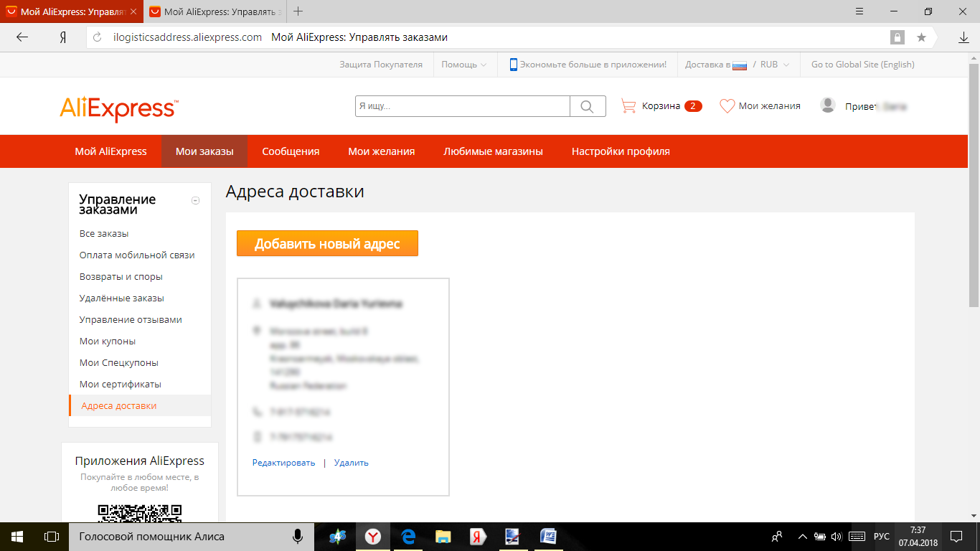Open the browser downloads arrow icon
Screen dimensions: 980x551
coord(963,37)
